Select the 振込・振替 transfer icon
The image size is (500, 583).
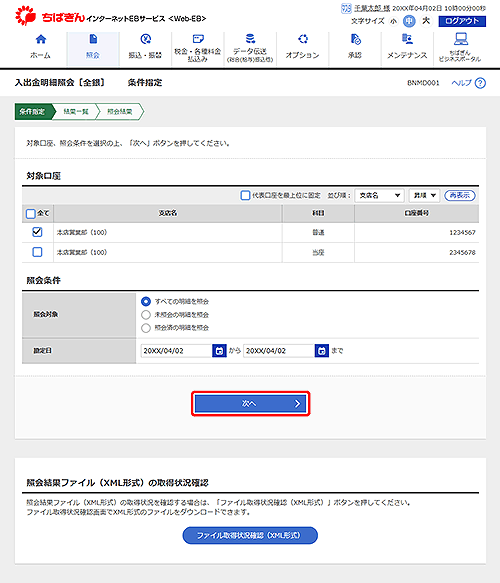coord(145,39)
